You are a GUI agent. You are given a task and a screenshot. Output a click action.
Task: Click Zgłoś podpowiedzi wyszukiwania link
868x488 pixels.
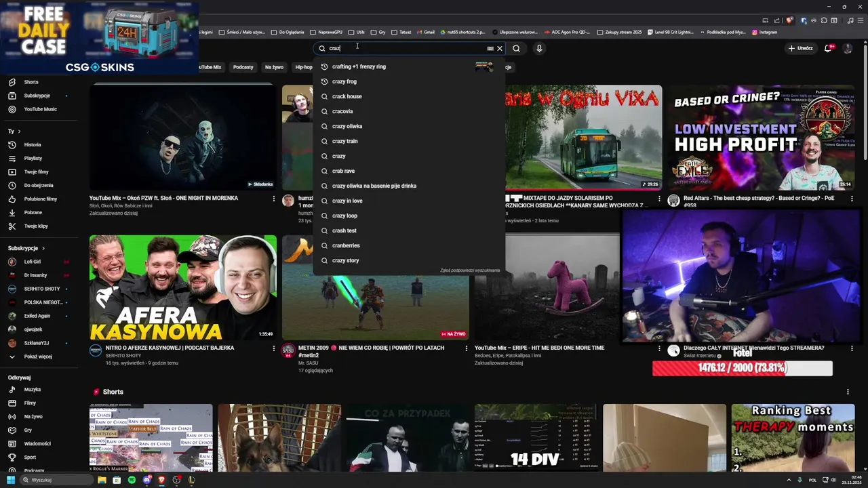(x=470, y=270)
